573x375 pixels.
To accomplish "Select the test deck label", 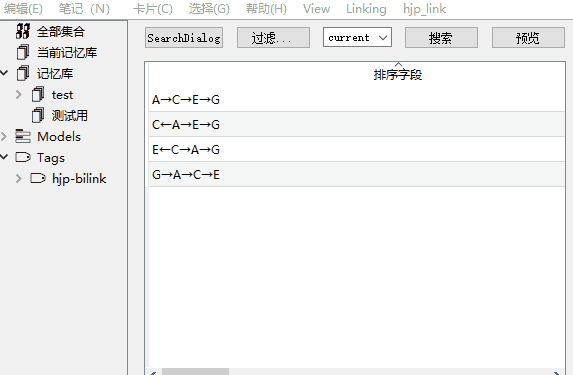I will pos(62,95).
